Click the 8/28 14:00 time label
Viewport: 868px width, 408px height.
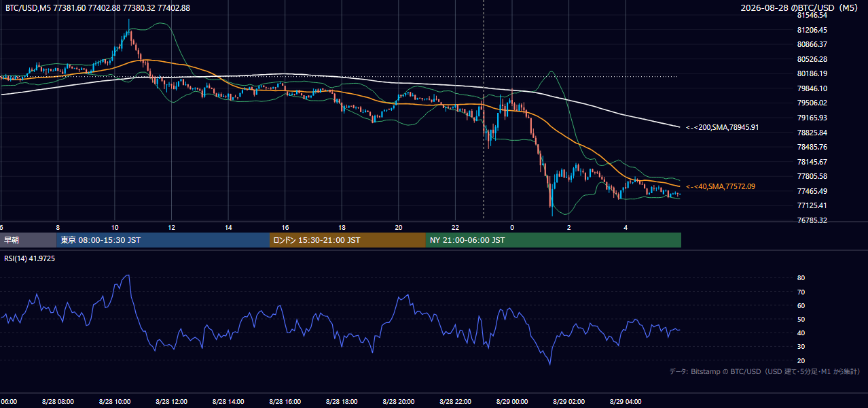(228, 401)
